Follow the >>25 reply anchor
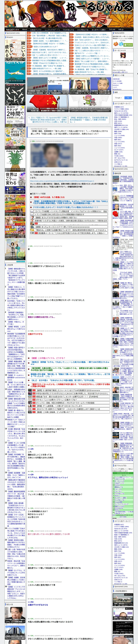Screen dimensions: 138x644 coord(31,449)
